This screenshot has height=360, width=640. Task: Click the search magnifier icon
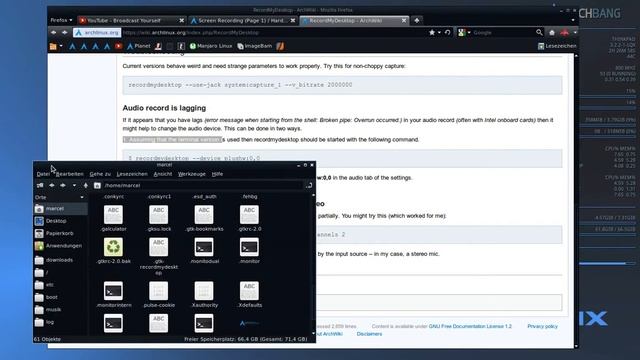539,33
